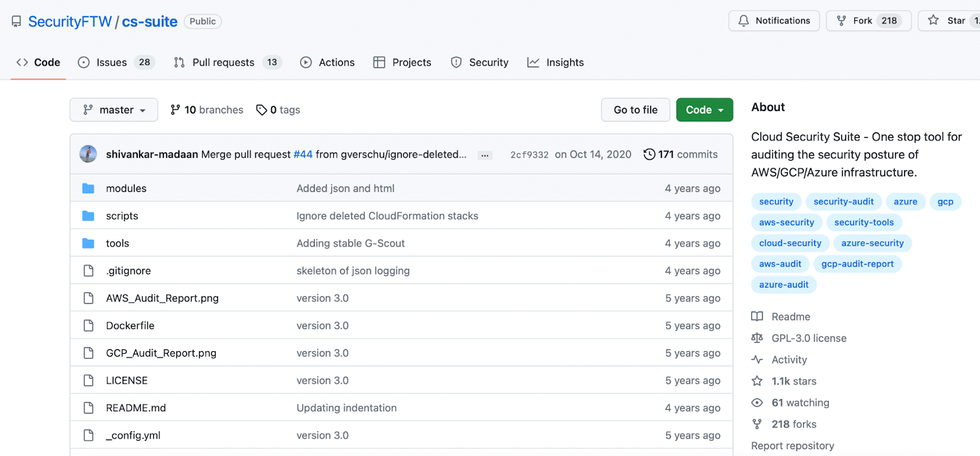Select the azure-security topic tag

click(x=873, y=243)
